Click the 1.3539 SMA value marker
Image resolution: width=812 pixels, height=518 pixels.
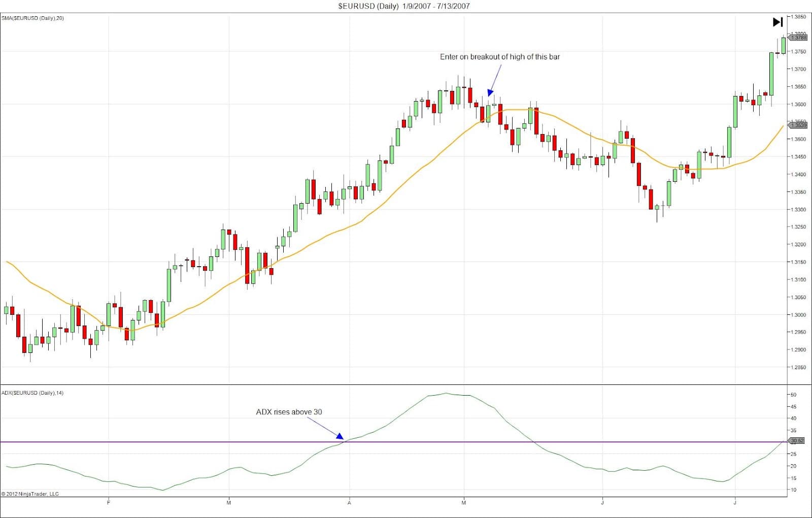click(797, 125)
